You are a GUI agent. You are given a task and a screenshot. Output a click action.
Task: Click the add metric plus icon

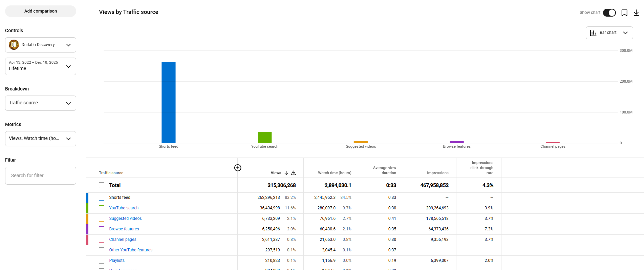(238, 168)
